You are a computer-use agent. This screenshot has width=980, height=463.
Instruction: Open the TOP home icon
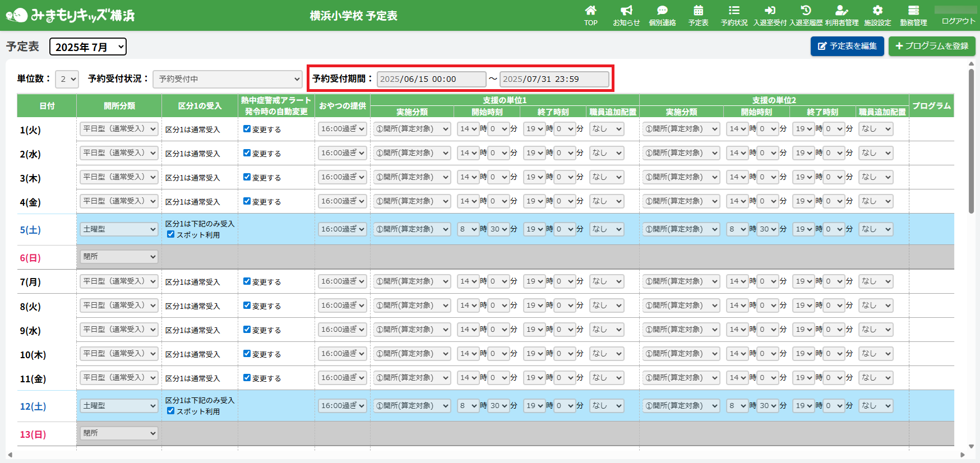coord(590,11)
